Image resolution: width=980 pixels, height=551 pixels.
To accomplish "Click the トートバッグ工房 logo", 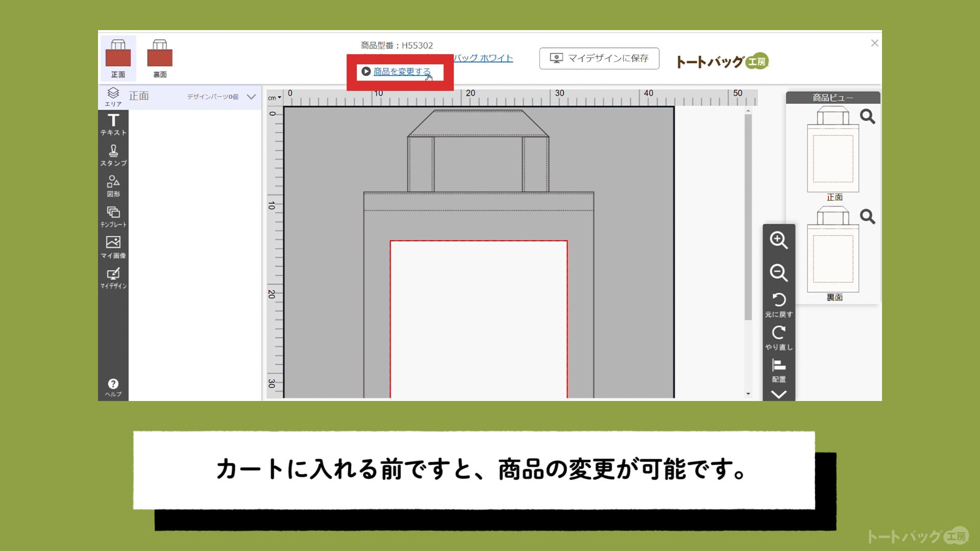I will 722,61.
